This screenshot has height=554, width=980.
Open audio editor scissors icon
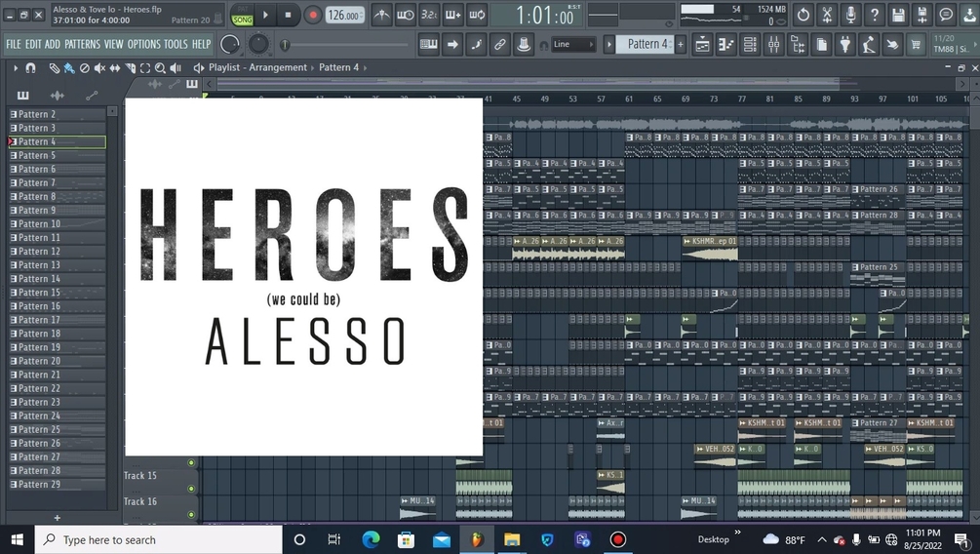pyautogui.click(x=828, y=15)
